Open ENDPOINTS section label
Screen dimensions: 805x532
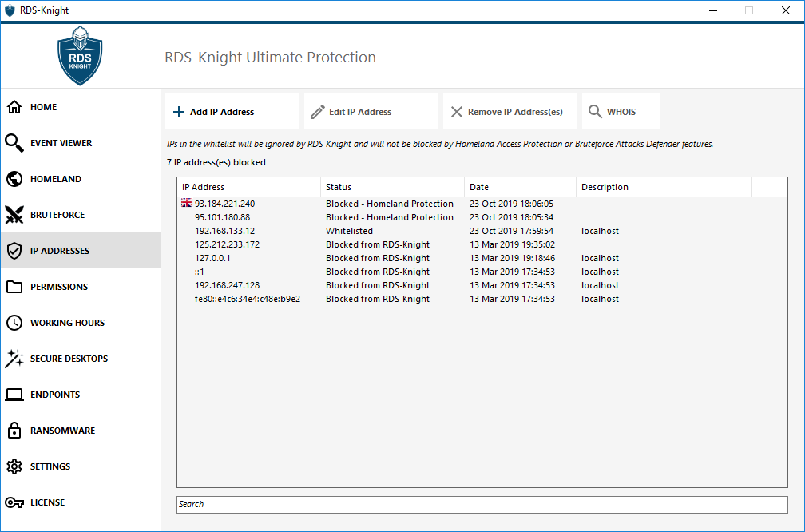tap(55, 395)
